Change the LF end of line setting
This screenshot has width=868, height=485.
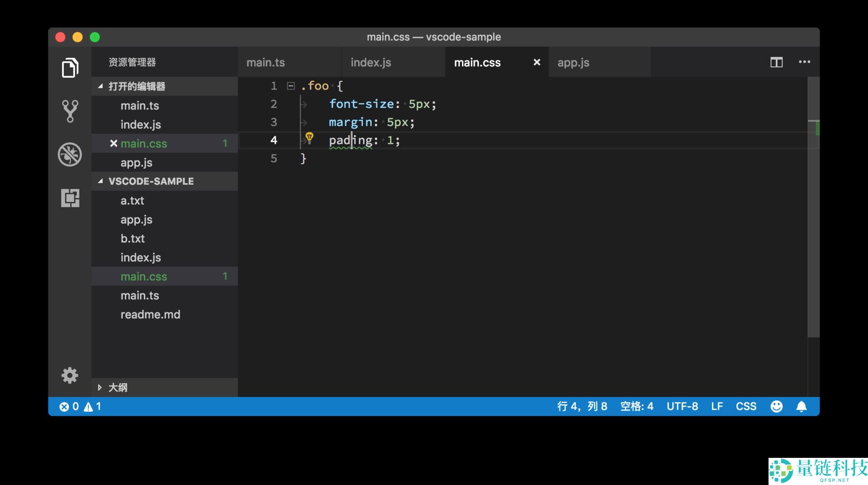click(x=717, y=406)
